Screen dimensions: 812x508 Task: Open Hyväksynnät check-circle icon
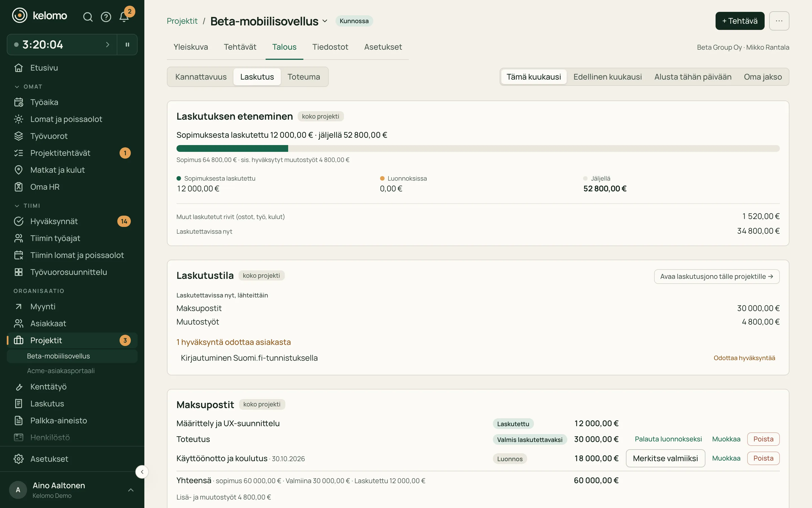tap(19, 221)
